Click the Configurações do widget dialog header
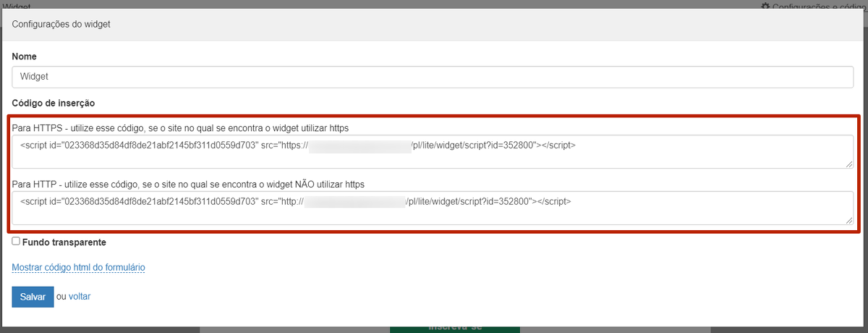The image size is (868, 333). pos(61,25)
